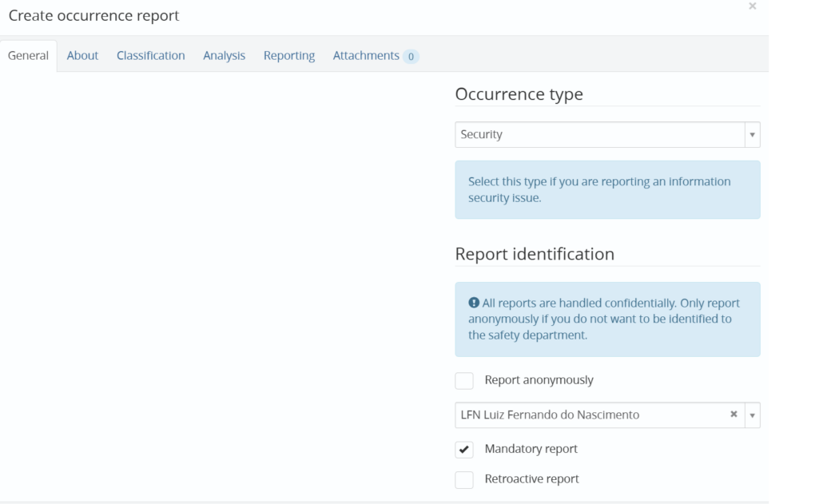The height and width of the screenshot is (504, 823).
Task: Clear the selected reporter name
Action: [734, 415]
